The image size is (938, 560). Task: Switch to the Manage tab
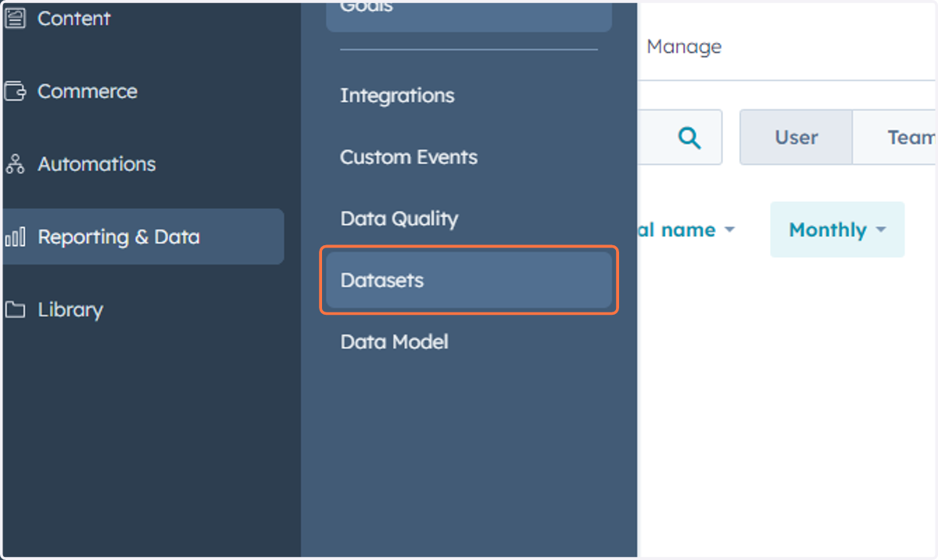coord(684,47)
